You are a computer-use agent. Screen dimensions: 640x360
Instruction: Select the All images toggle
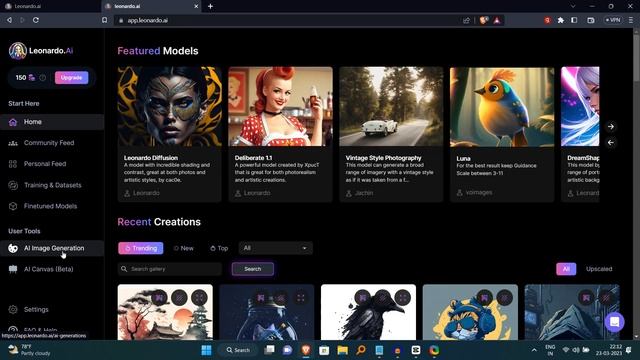coord(566,269)
